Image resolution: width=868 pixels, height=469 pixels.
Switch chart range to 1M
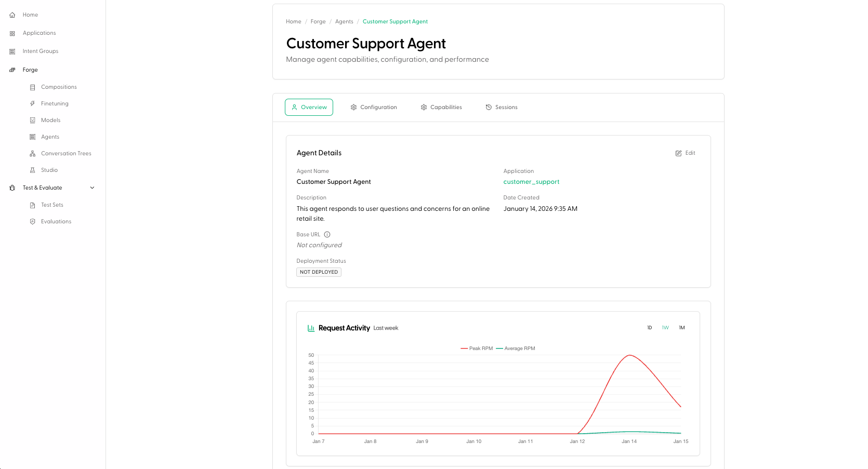pyautogui.click(x=681, y=328)
